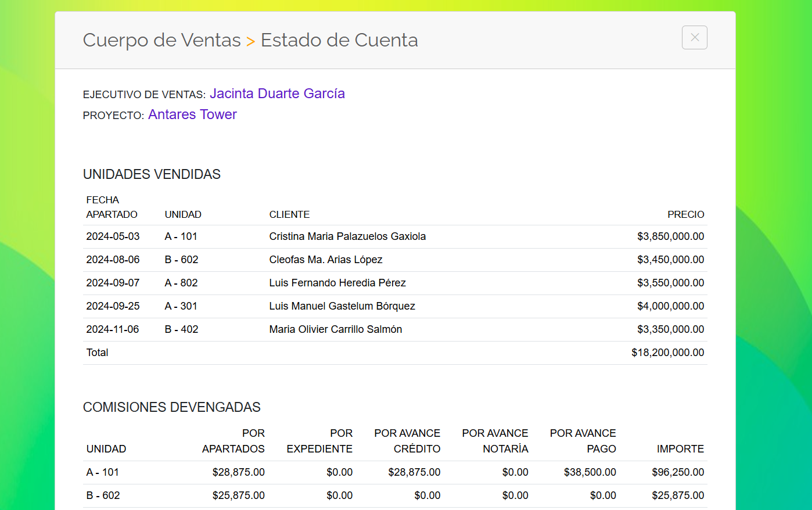Click the IMPORTE column header
This screenshot has width=812, height=510.
[680, 449]
